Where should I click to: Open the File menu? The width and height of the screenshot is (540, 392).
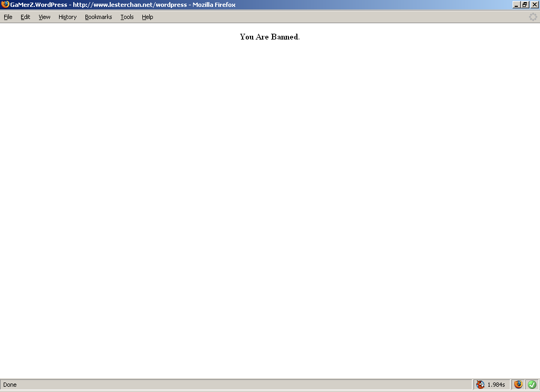tap(8, 17)
